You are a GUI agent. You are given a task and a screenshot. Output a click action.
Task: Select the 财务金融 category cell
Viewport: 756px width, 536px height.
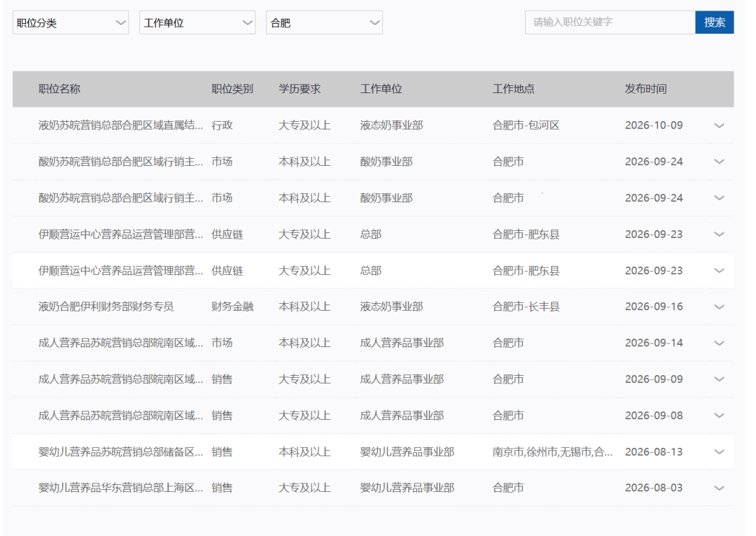232,306
